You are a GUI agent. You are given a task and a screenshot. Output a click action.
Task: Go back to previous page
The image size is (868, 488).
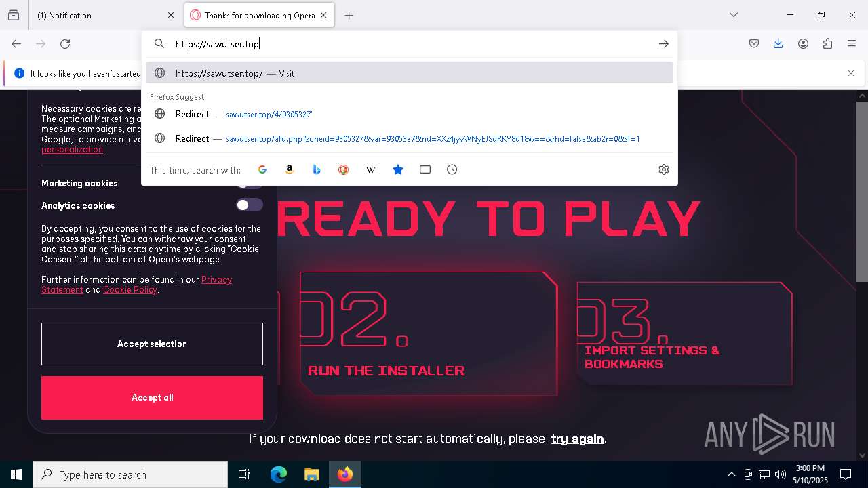click(x=16, y=44)
